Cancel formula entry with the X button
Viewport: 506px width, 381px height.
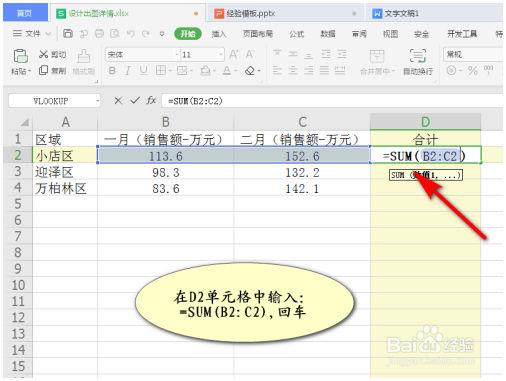118,100
